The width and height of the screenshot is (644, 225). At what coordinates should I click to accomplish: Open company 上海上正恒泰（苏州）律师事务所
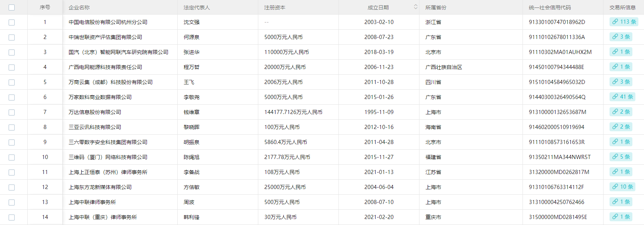tap(108, 172)
